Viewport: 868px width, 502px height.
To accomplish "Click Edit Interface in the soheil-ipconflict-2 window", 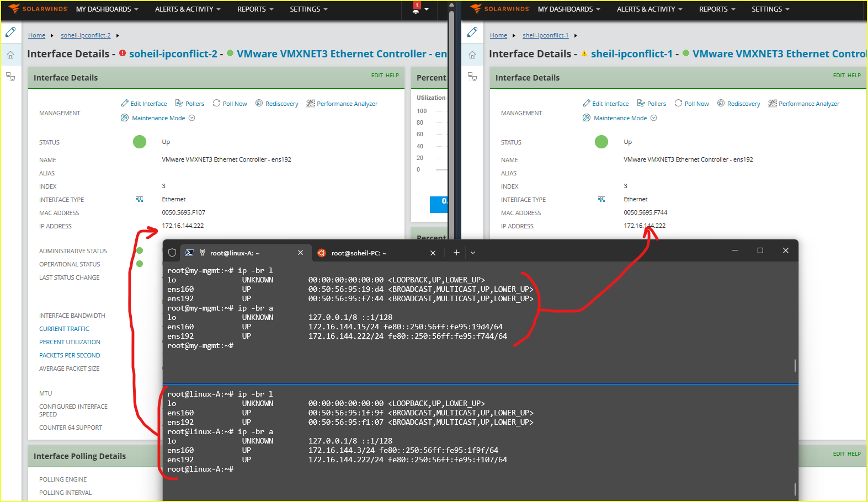I will point(144,104).
